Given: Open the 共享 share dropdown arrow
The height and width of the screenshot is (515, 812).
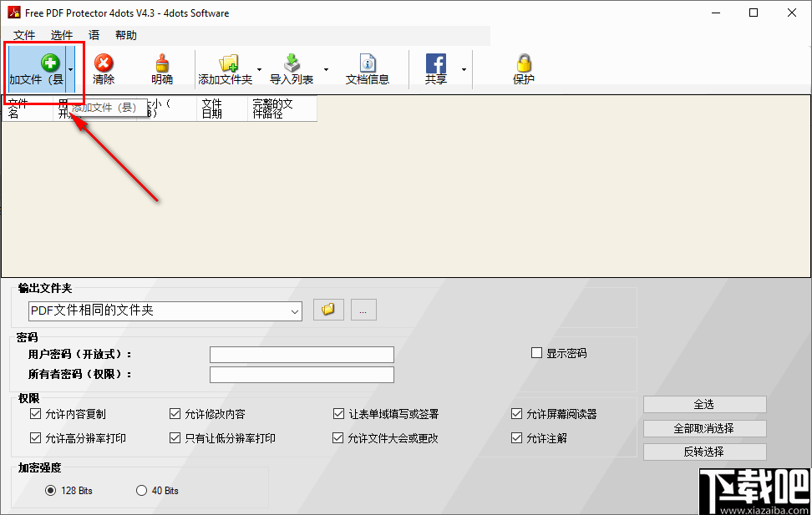Looking at the screenshot, I should tap(465, 68).
